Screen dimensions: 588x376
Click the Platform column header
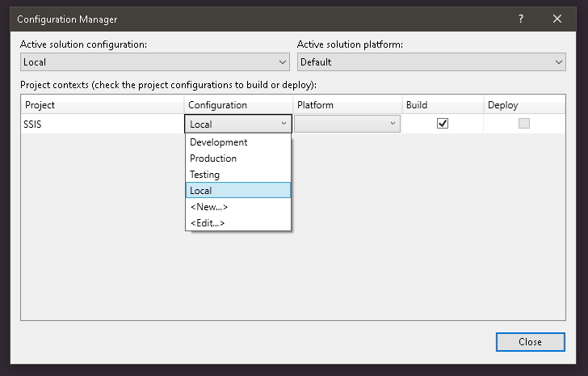[347, 105]
